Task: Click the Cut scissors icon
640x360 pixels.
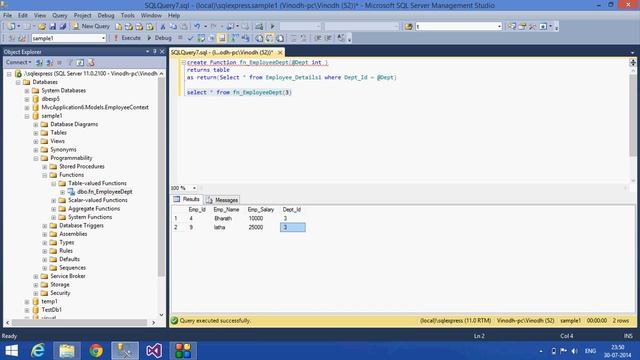Action: click(x=162, y=27)
